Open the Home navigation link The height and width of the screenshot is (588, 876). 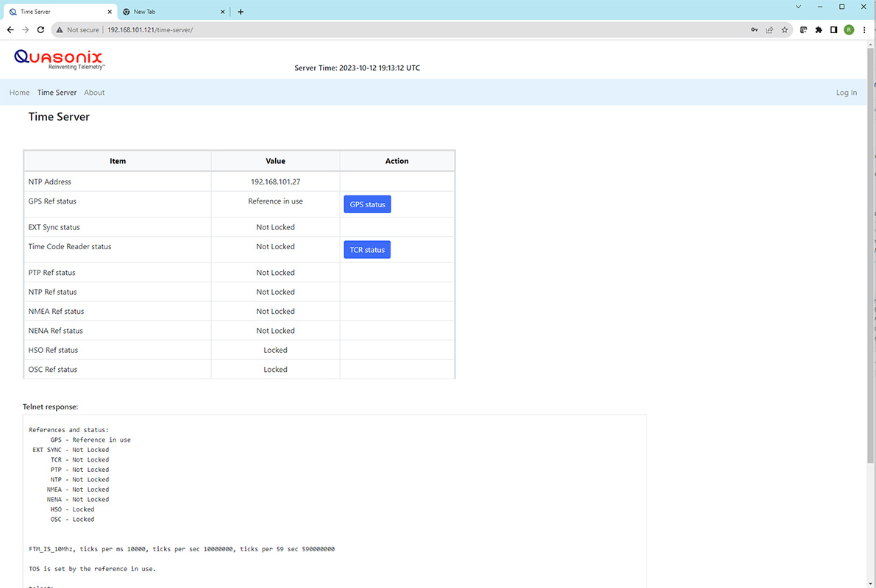tap(20, 93)
